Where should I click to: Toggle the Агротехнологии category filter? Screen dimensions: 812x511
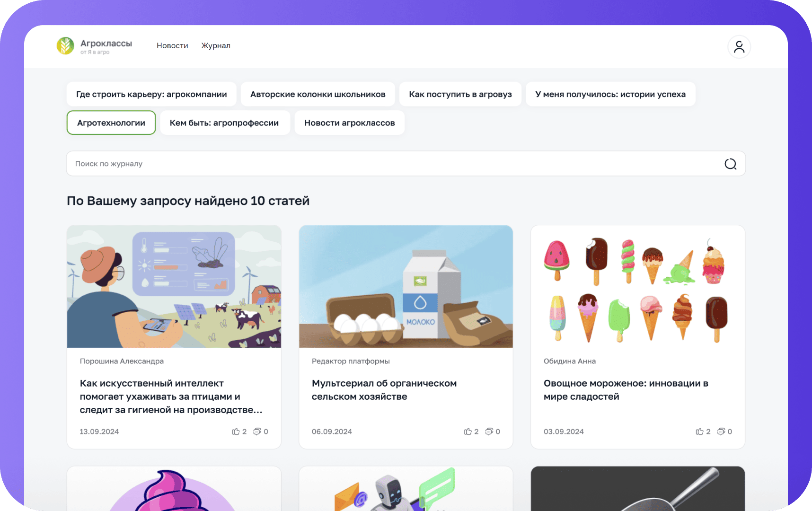[111, 123]
